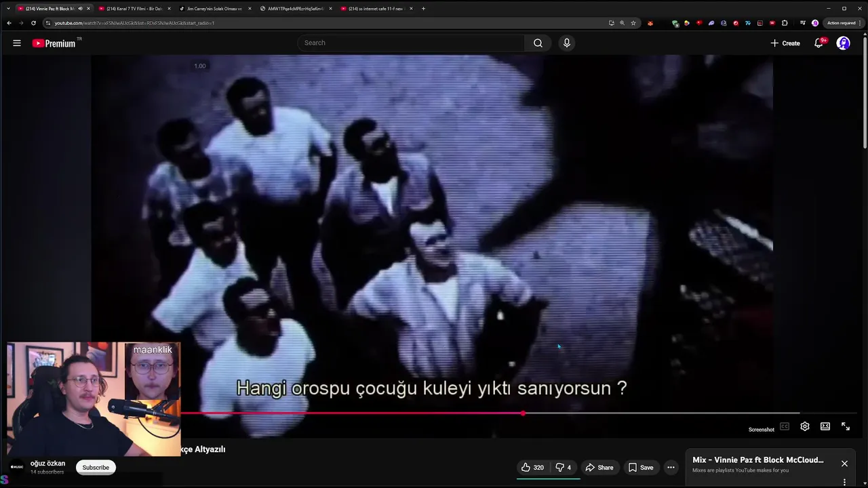Viewport: 868px width, 488px height.
Task: Open the YouTube guide hamburger menu
Action: click(x=16, y=43)
